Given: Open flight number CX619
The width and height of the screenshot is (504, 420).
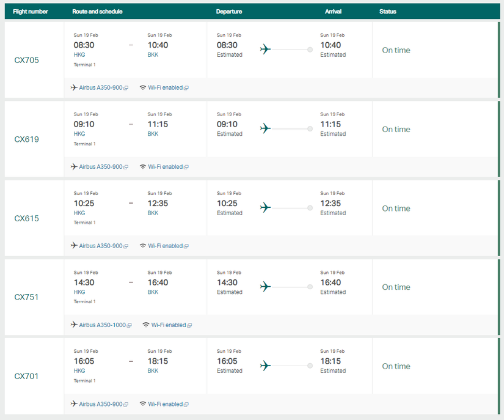Looking at the screenshot, I should (x=26, y=139).
